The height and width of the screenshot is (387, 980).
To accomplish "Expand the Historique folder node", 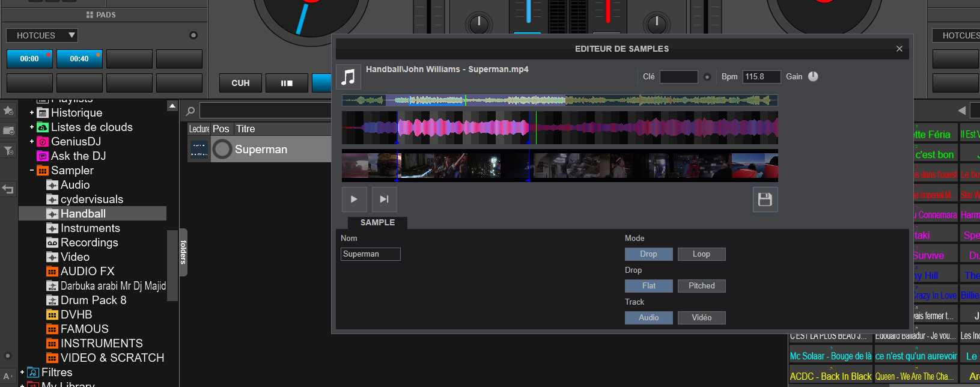I will pos(32,112).
